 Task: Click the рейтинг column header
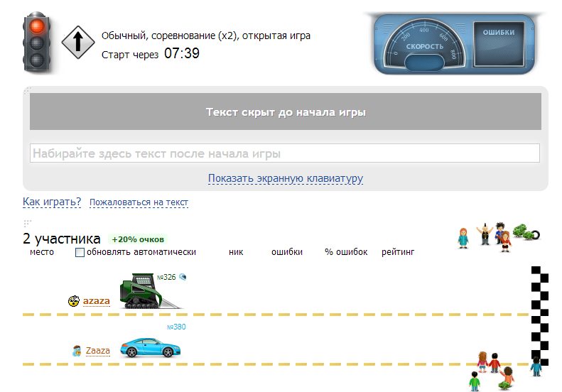point(398,252)
